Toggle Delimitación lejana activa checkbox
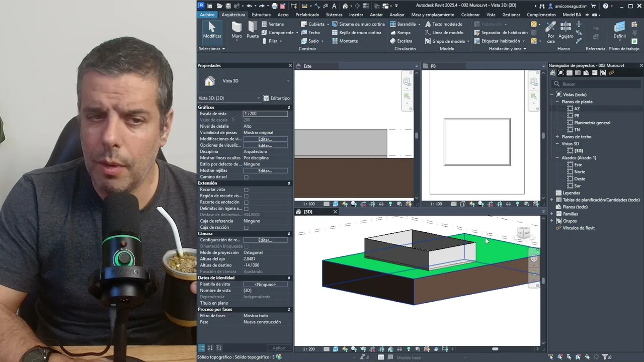Image resolution: width=644 pixels, height=362 pixels. pos(246,209)
